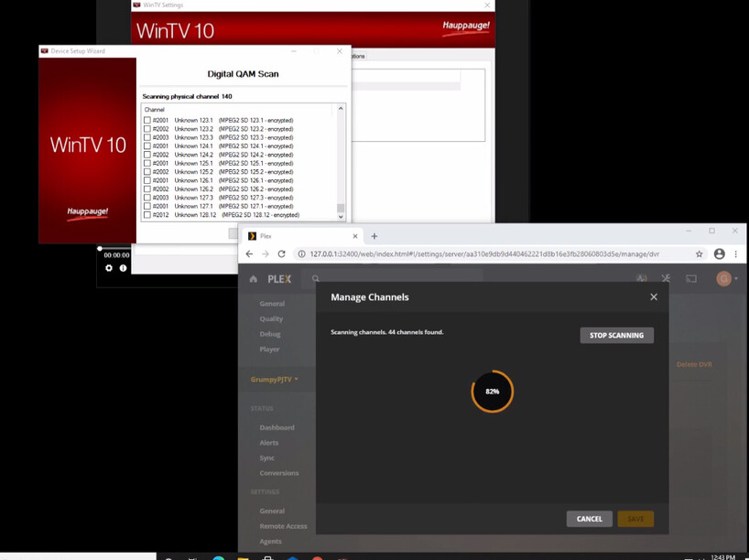
Task: Open the Plex user avatar
Action: point(723,278)
